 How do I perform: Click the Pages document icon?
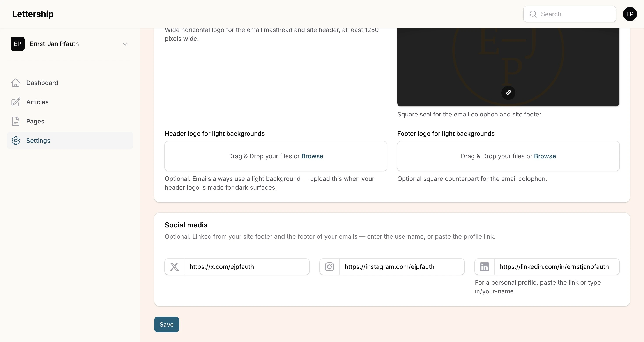pyautogui.click(x=16, y=121)
